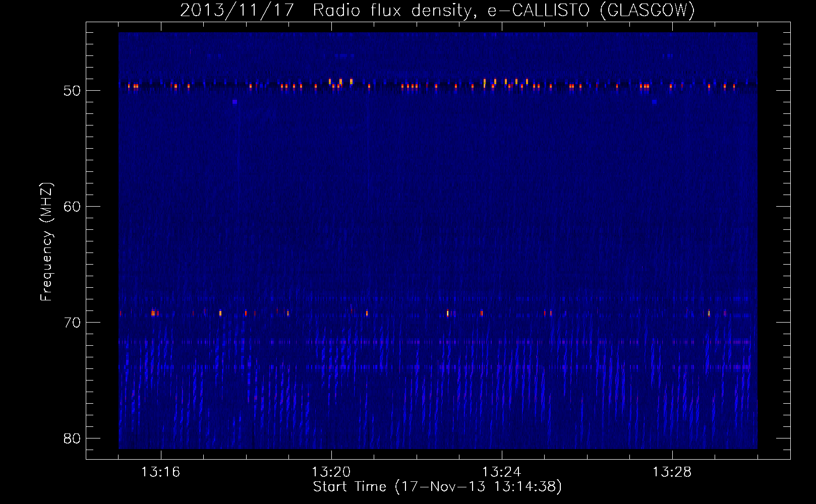Click the plot title mentioning e-CALLISTO (GLASGOW)
The height and width of the screenshot is (504, 816).
pyautogui.click(x=437, y=10)
